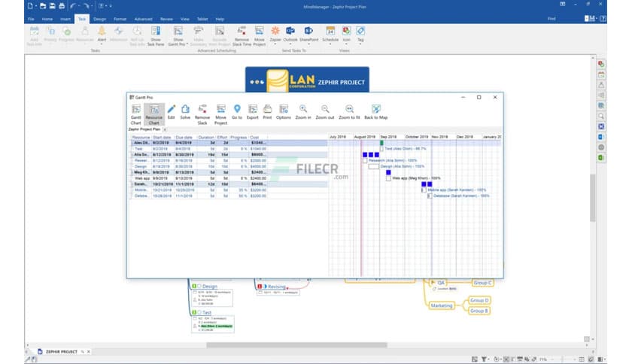
Task: Click the magnifier icon in the right sidebar
Action: pyautogui.click(x=601, y=117)
